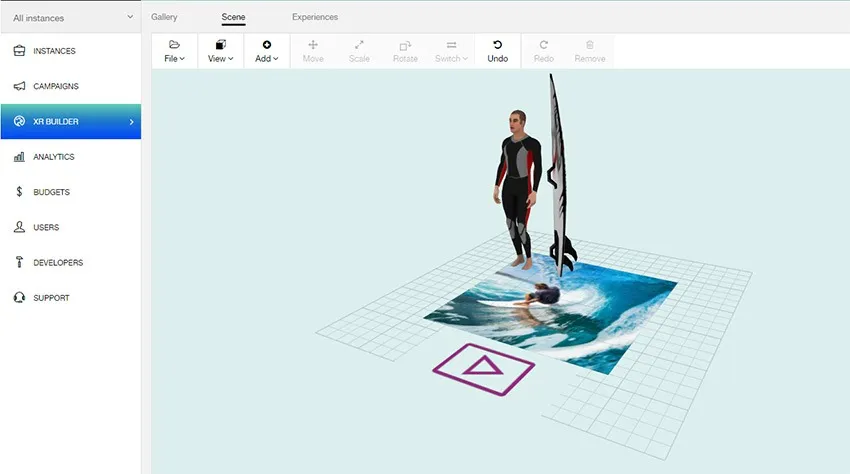Select the Scale tool icon
Image resolution: width=850 pixels, height=474 pixels.
(x=359, y=45)
